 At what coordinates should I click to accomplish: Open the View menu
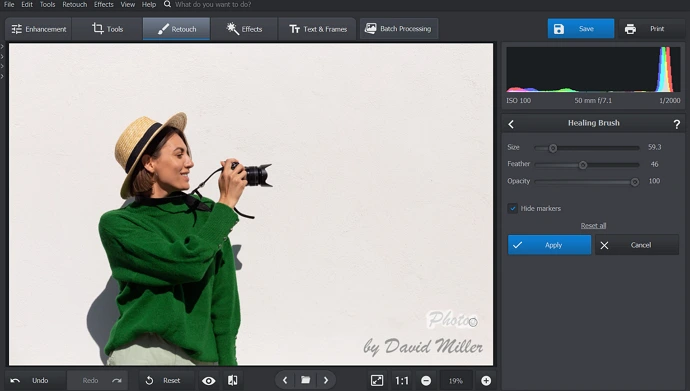click(128, 4)
